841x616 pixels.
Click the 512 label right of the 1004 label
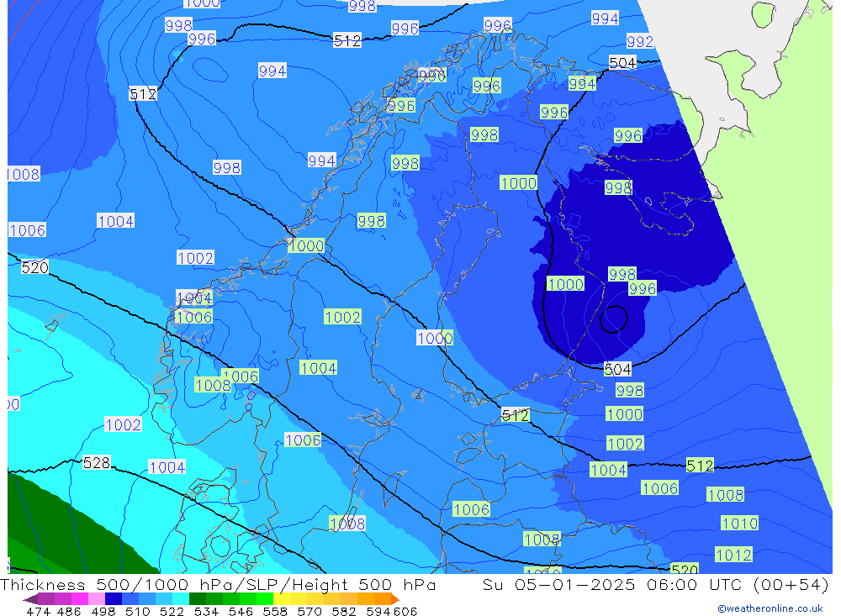tap(700, 466)
